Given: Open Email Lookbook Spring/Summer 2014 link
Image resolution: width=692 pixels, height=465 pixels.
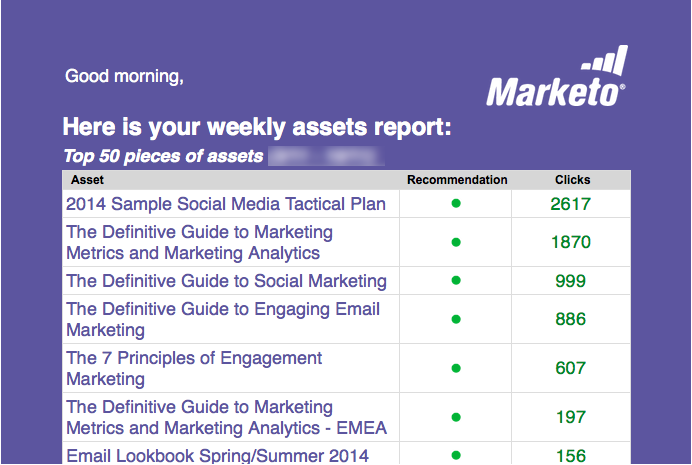Looking at the screenshot, I should click(217, 456).
